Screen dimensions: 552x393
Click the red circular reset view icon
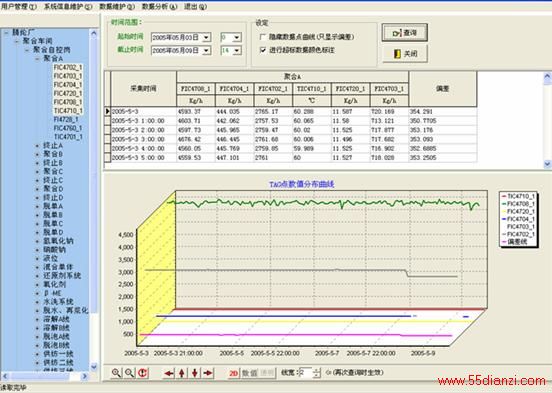(x=143, y=373)
